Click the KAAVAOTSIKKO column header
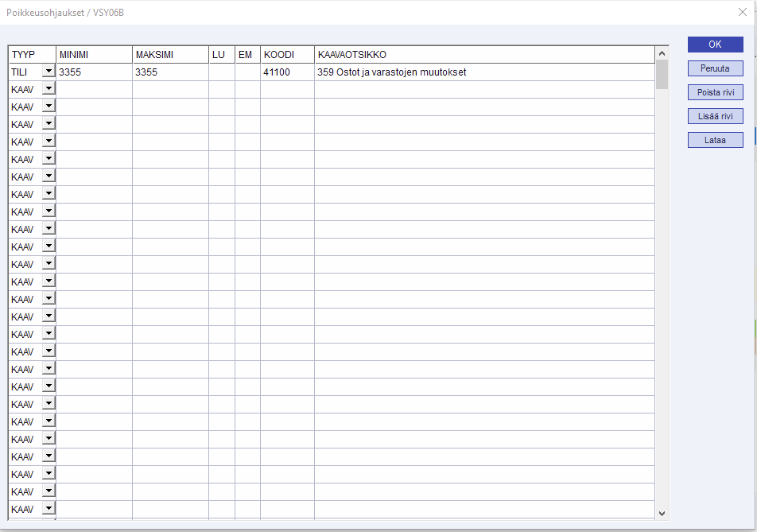 [x=483, y=55]
